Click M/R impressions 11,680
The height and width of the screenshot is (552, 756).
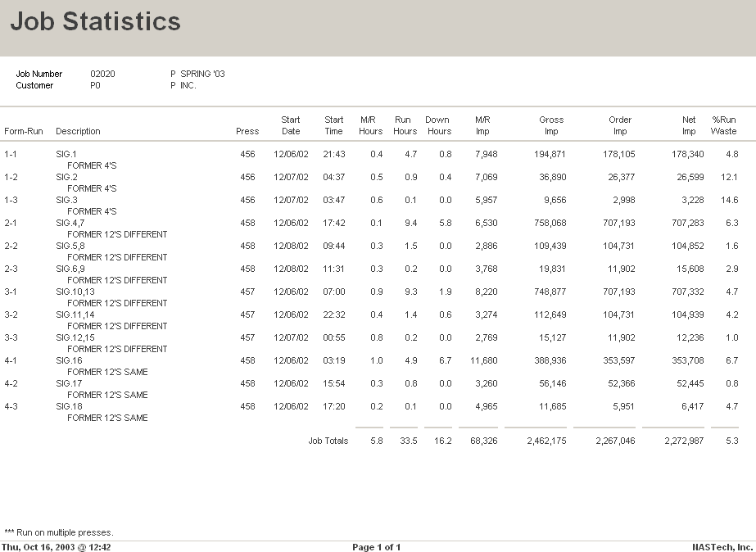pyautogui.click(x=483, y=360)
